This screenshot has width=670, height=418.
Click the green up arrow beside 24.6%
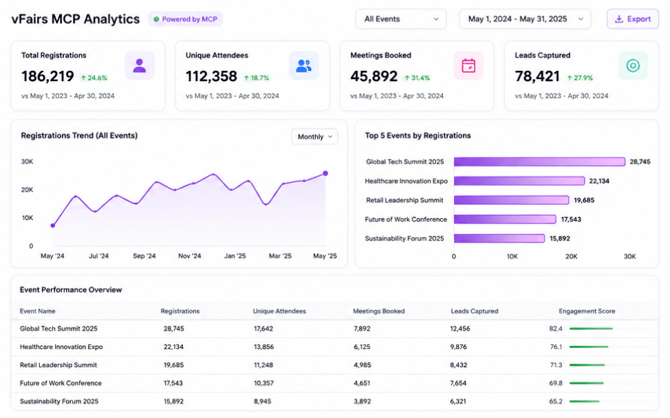(x=84, y=78)
